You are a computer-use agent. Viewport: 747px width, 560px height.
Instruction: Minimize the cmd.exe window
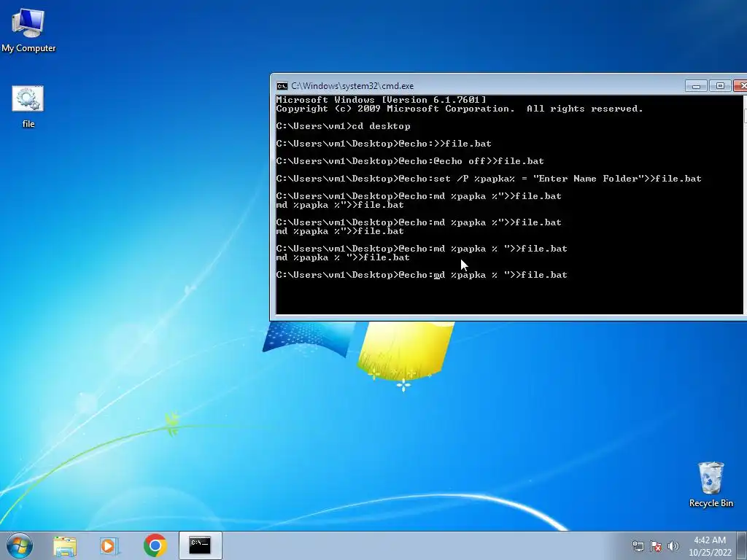[696, 86]
